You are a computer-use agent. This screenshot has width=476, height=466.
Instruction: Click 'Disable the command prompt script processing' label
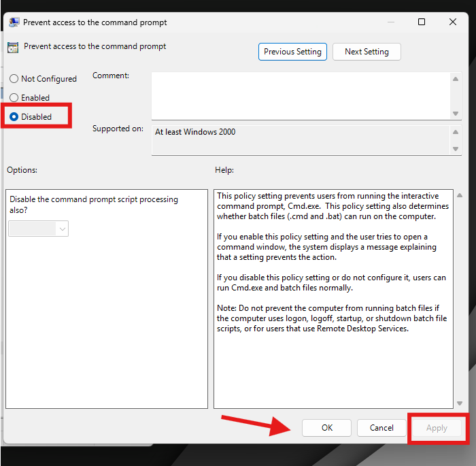pyautogui.click(x=94, y=205)
